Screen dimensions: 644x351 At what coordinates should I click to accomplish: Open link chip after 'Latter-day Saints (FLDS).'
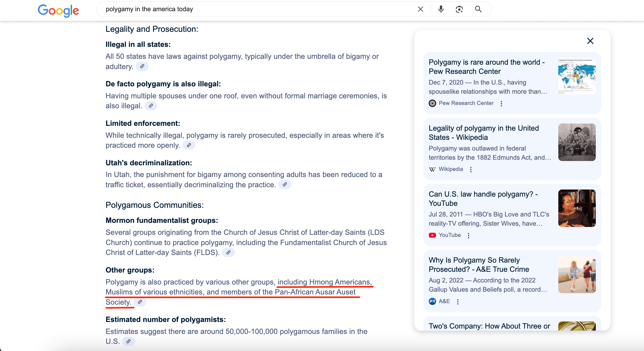[228, 252]
